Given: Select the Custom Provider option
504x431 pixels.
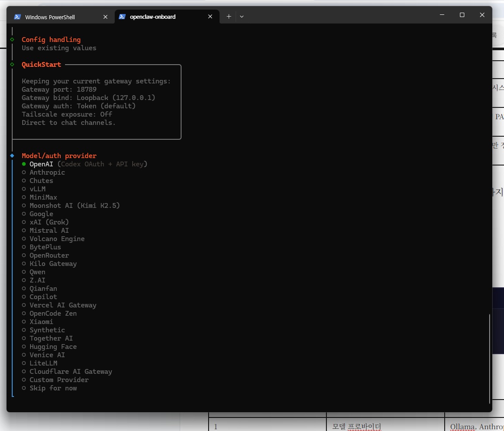Looking at the screenshot, I should click(59, 380).
